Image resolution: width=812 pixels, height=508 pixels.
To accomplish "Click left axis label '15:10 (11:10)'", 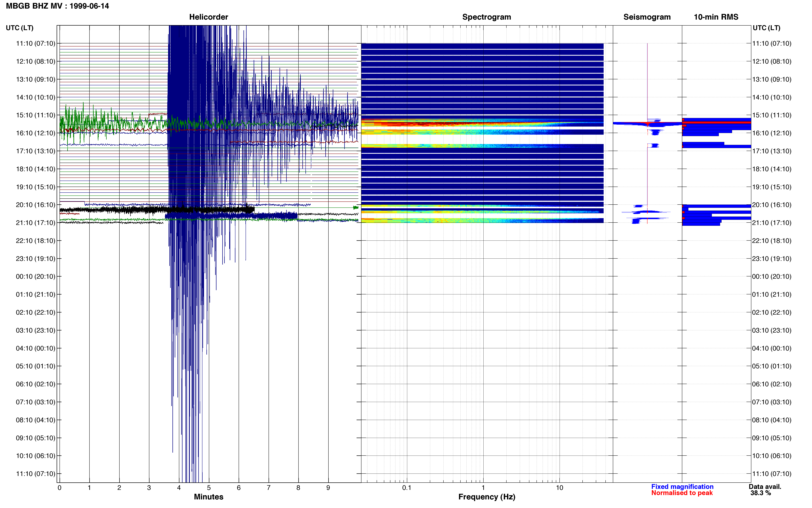I will (36, 115).
